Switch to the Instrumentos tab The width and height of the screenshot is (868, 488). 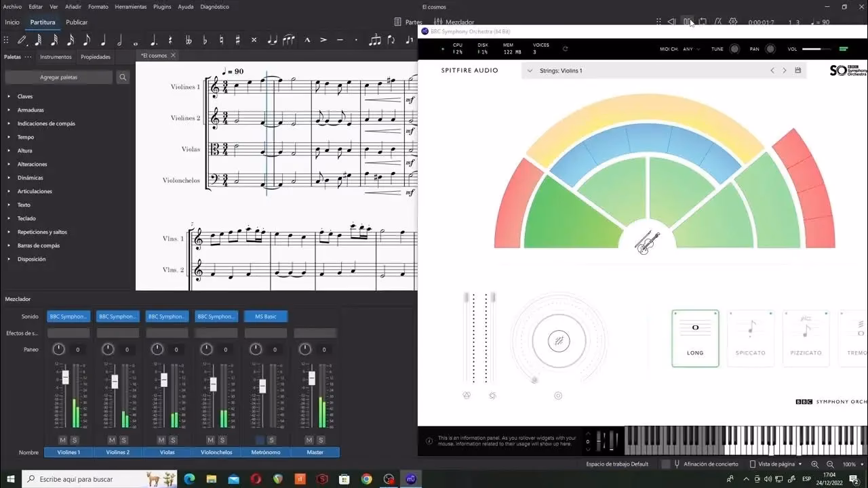(56, 57)
